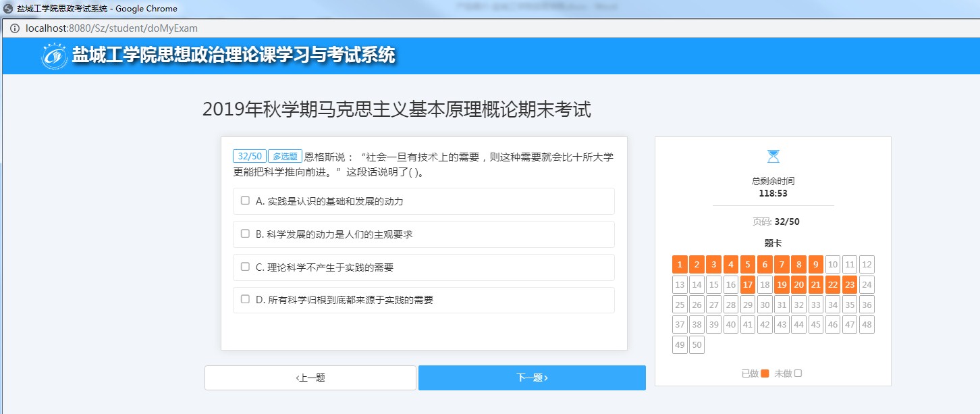The height and width of the screenshot is (414, 980).
Task: Open question 17 from answer card
Action: coord(747,284)
